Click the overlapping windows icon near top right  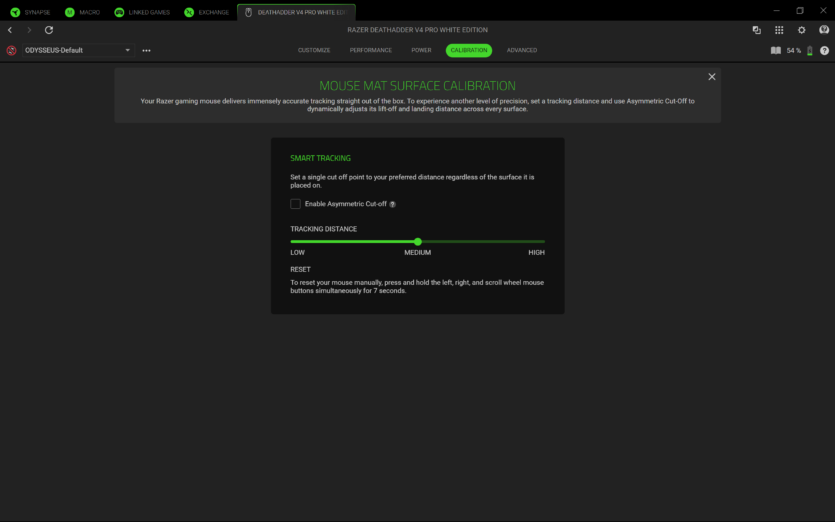(x=757, y=30)
